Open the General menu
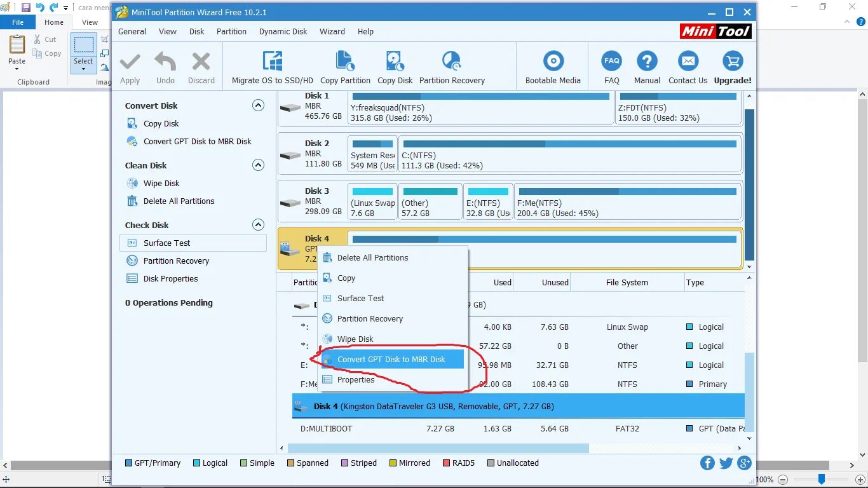The image size is (868, 488). tap(132, 32)
